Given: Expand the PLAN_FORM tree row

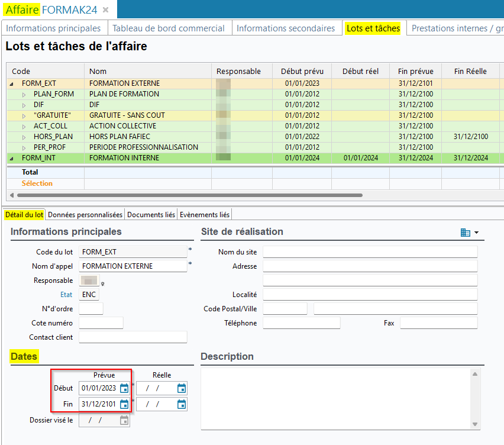Looking at the screenshot, I should tap(24, 94).
